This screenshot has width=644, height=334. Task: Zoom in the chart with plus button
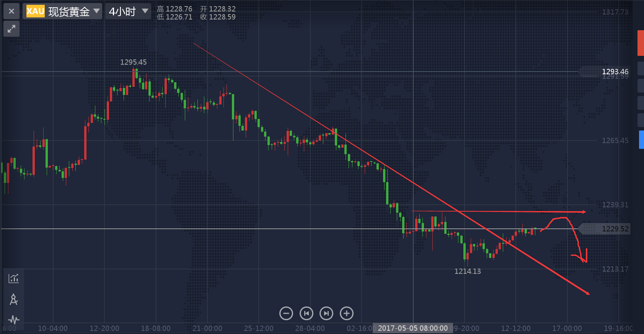(x=347, y=313)
